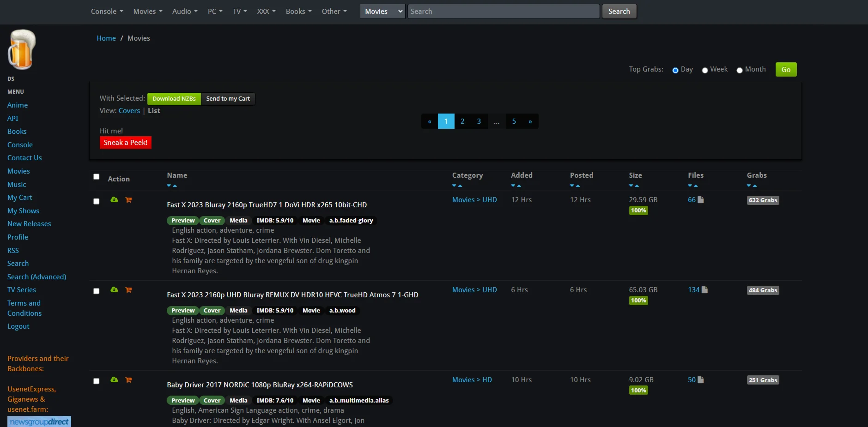Click the 100% completion badge for Fast X REMUX
Viewport: 868px width, 427px height.
point(638,301)
